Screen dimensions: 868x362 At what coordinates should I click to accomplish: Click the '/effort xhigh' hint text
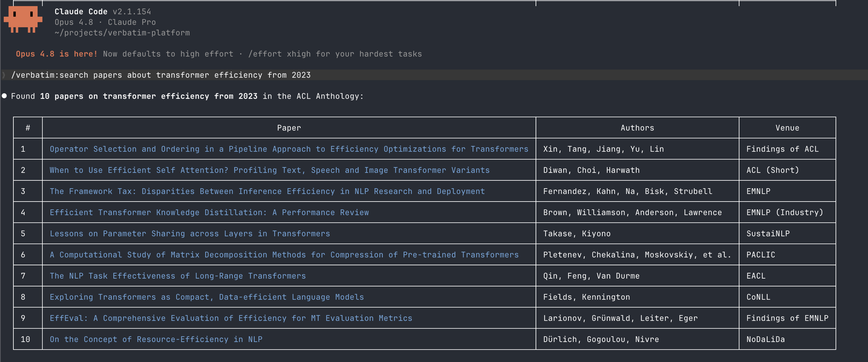pyautogui.click(x=279, y=54)
